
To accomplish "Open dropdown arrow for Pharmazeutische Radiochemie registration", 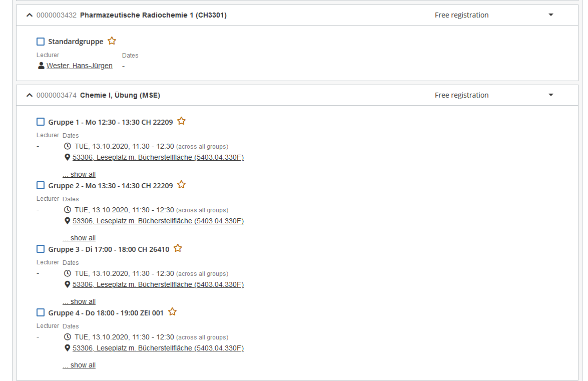I will click(551, 15).
